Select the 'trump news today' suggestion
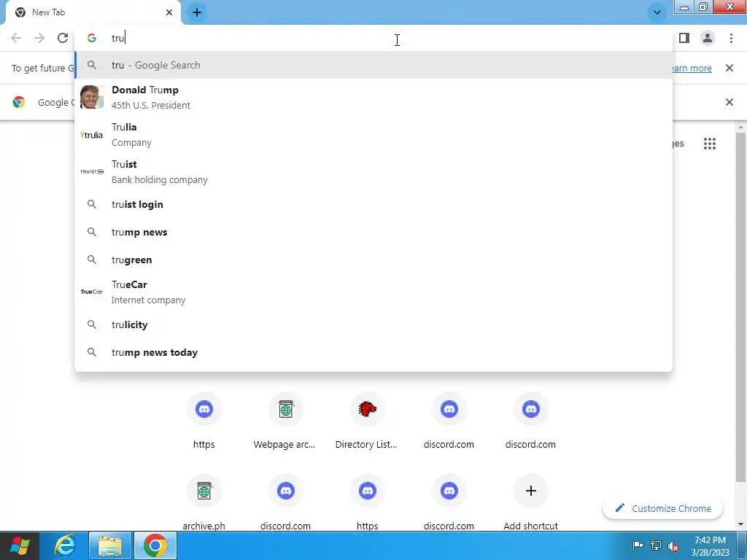 [373, 352]
